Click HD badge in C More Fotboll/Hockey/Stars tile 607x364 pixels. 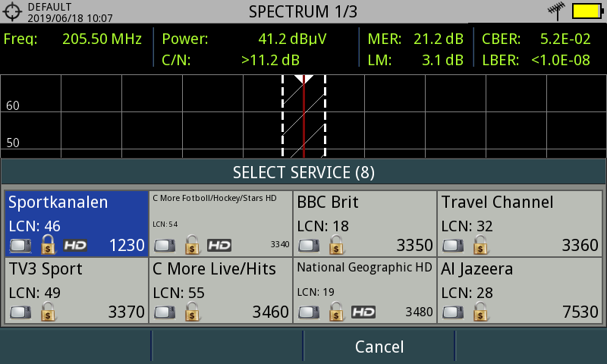click(219, 245)
